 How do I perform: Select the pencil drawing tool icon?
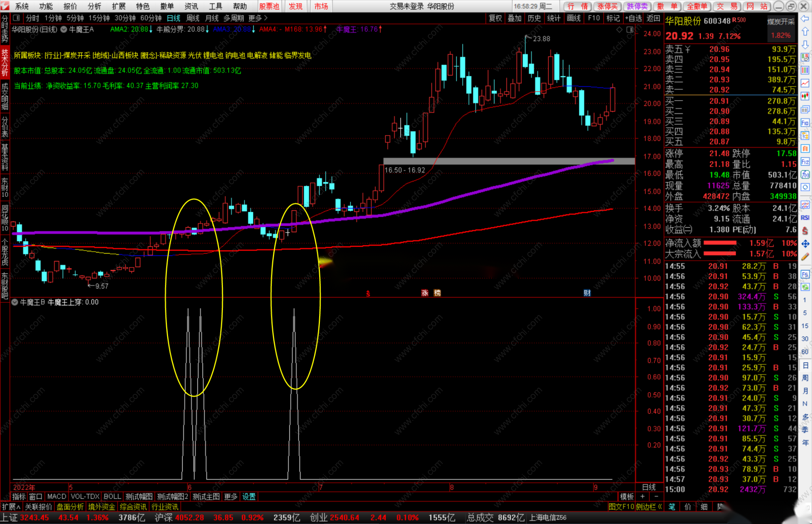click(805, 257)
